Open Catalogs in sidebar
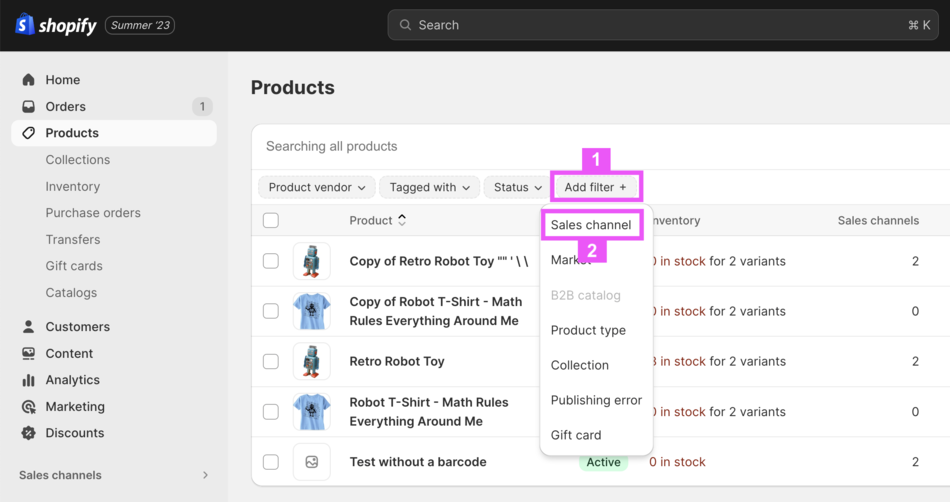950x502 pixels. pos(71,292)
